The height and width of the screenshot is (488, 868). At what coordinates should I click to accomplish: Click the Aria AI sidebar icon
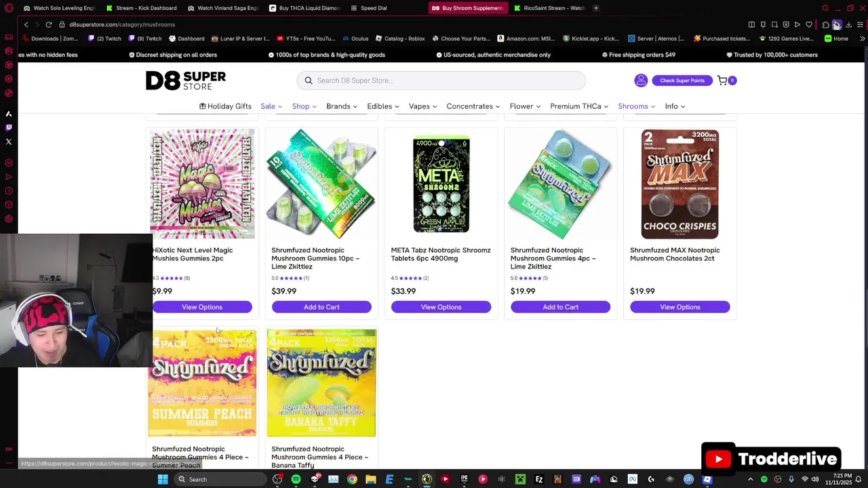coord(9,114)
